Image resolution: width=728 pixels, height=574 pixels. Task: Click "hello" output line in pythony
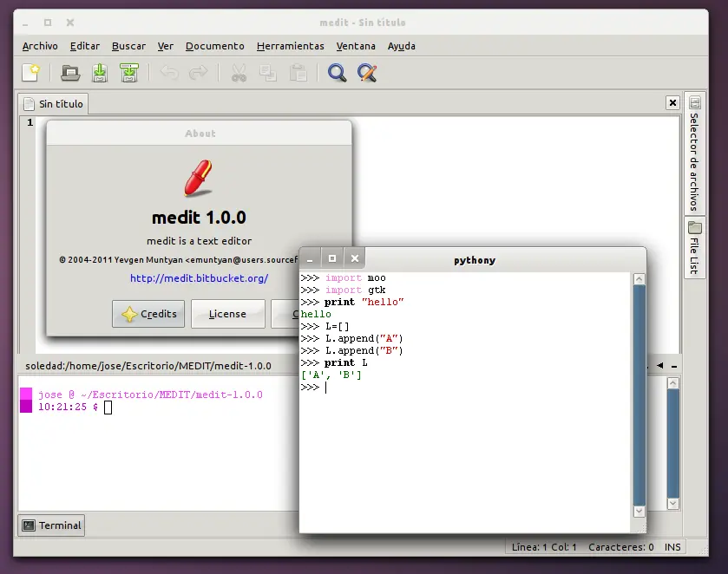[x=316, y=314]
